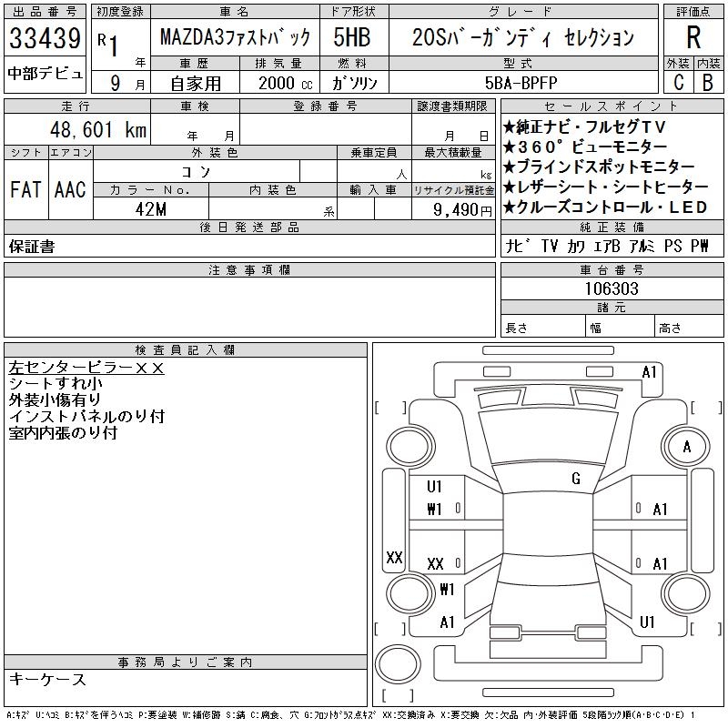728x728 pixels.
Task: Select the "車台番号" header
Action: [x=612, y=269]
